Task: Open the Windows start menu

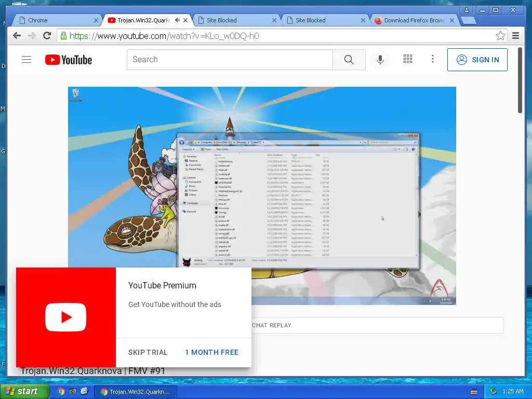Action: coord(24,392)
